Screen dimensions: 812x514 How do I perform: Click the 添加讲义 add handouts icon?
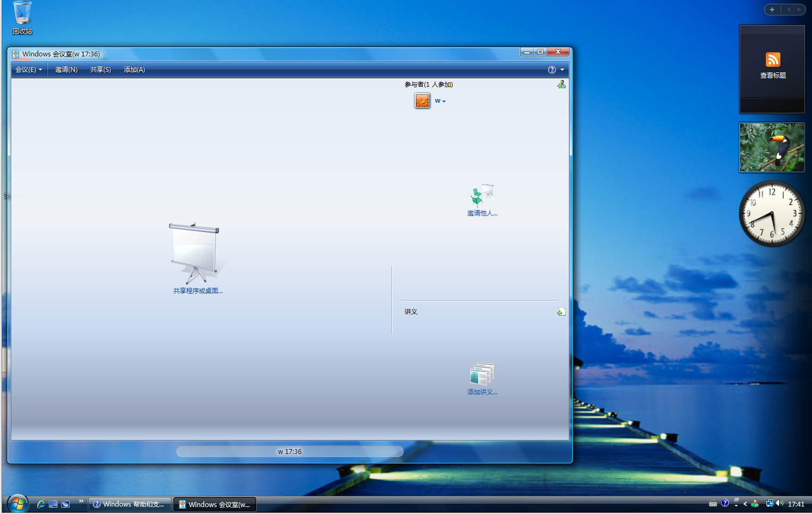pyautogui.click(x=482, y=375)
